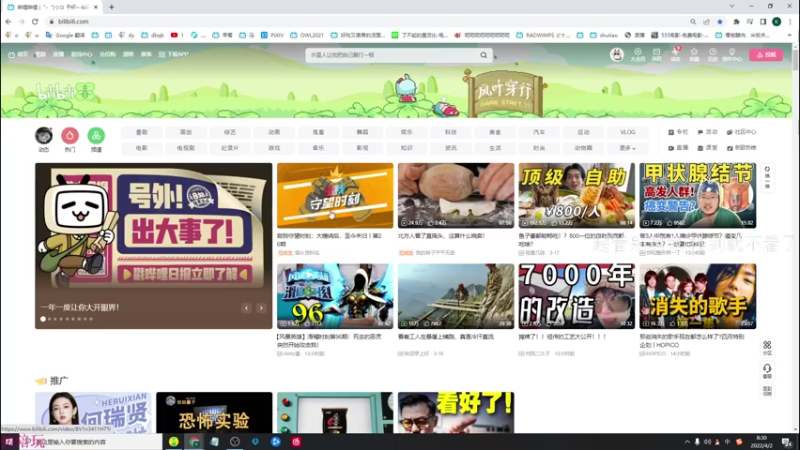This screenshot has width=800, height=450.
Task: Open new browser tab with plus button
Action: (111, 7)
